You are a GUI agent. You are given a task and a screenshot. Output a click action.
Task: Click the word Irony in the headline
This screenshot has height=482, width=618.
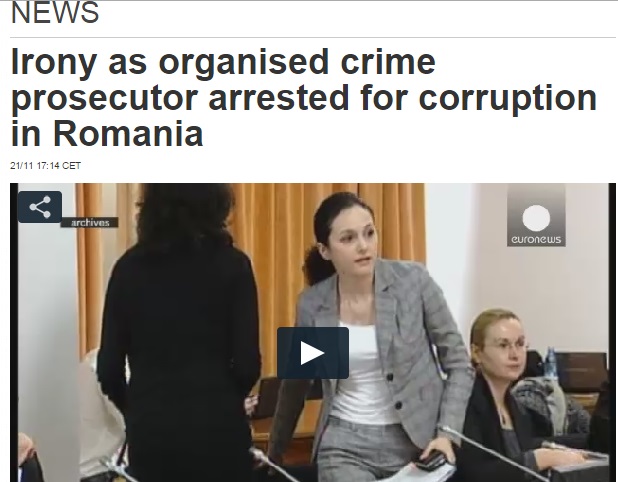pos(54,63)
